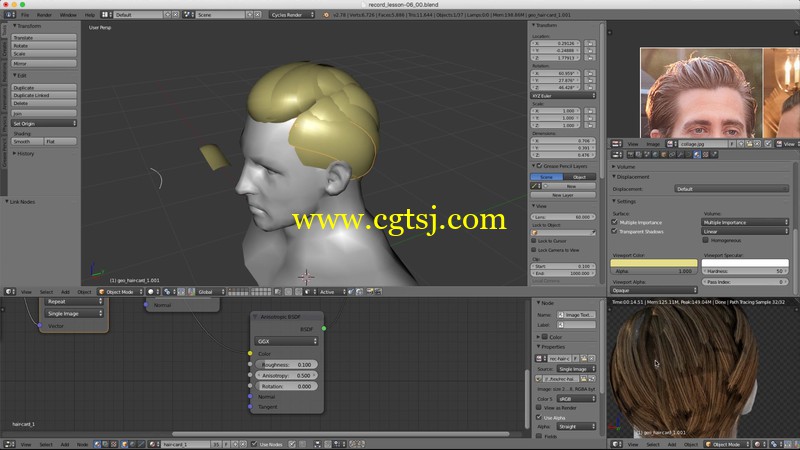Open the Modifiers wrench tab icon

pos(680,155)
